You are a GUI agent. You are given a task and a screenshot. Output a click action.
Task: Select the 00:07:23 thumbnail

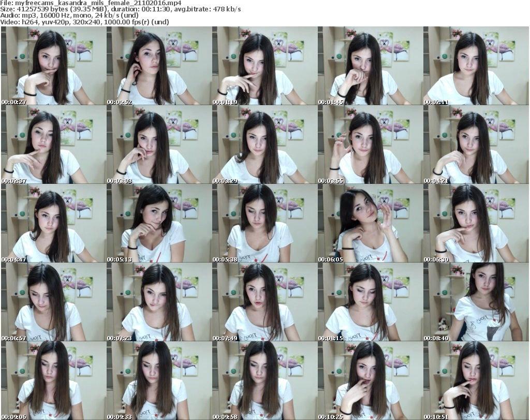click(159, 302)
